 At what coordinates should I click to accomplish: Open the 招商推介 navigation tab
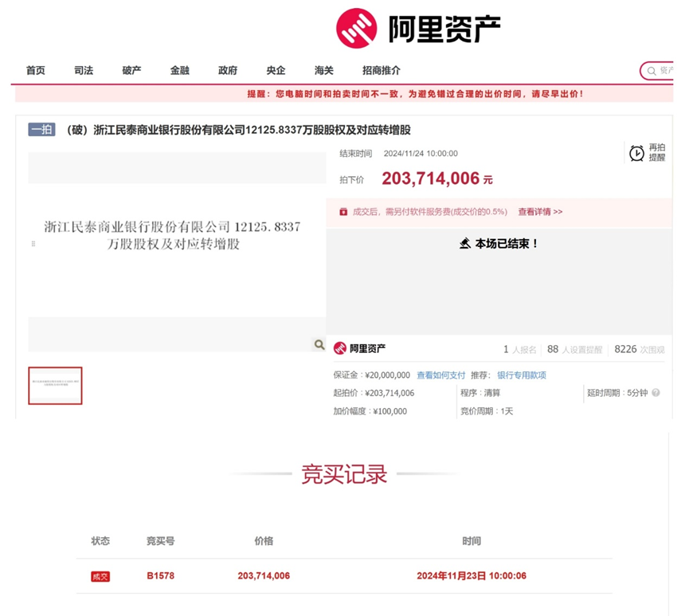(x=382, y=70)
